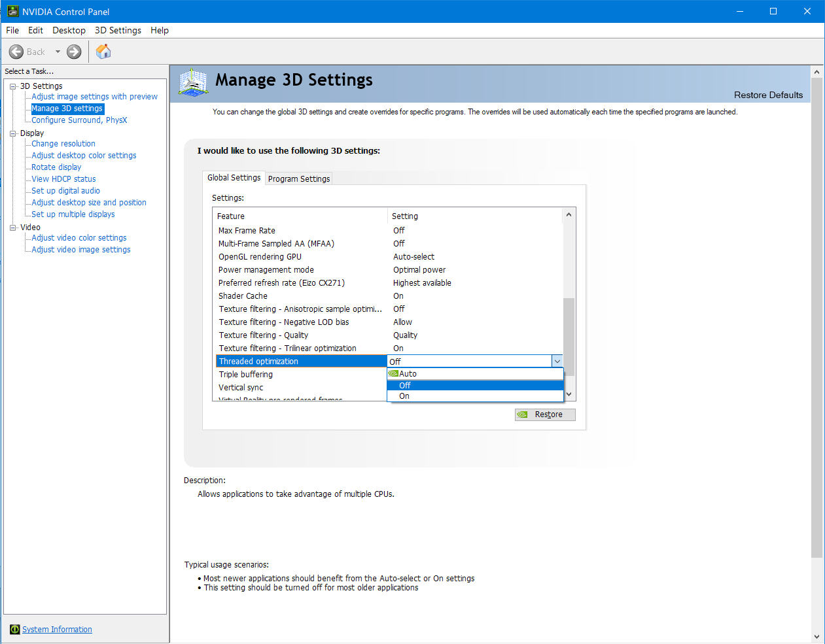The width and height of the screenshot is (825, 644).
Task: Click the Highest available setting value
Action: [422, 283]
